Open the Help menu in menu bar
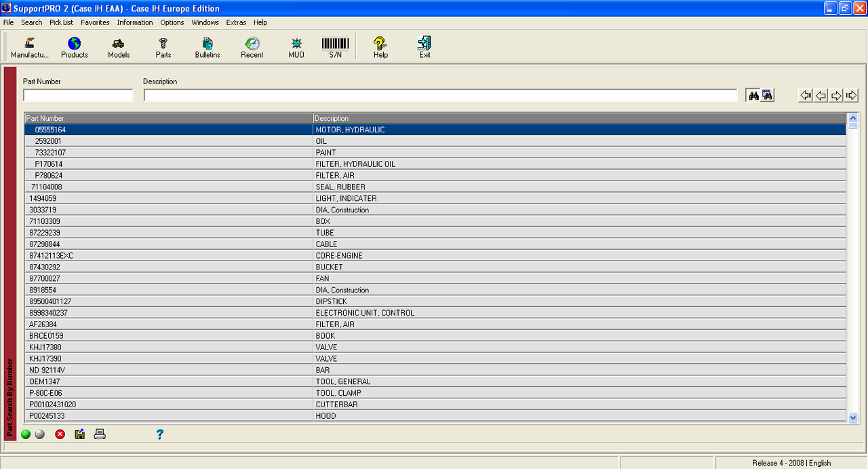868x469 pixels. click(x=260, y=22)
